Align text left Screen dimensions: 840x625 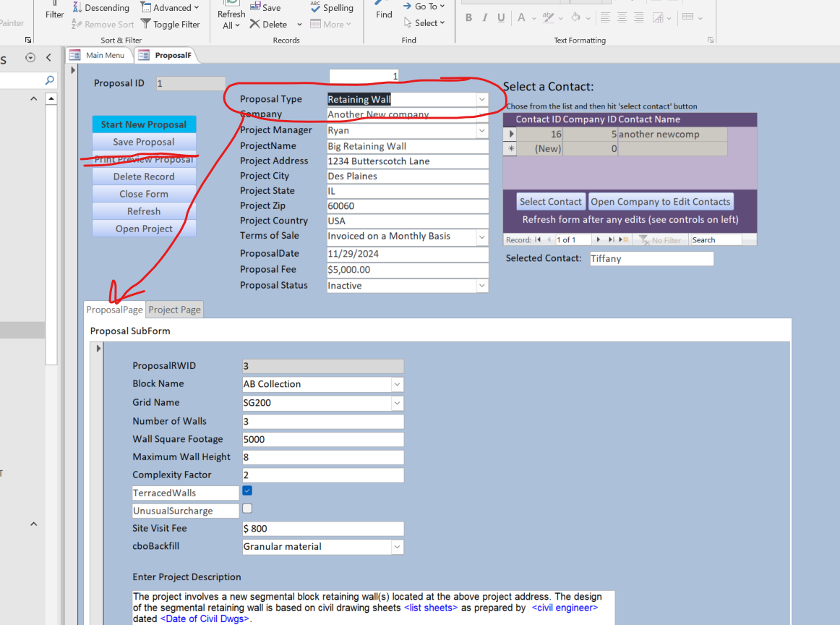[605, 17]
